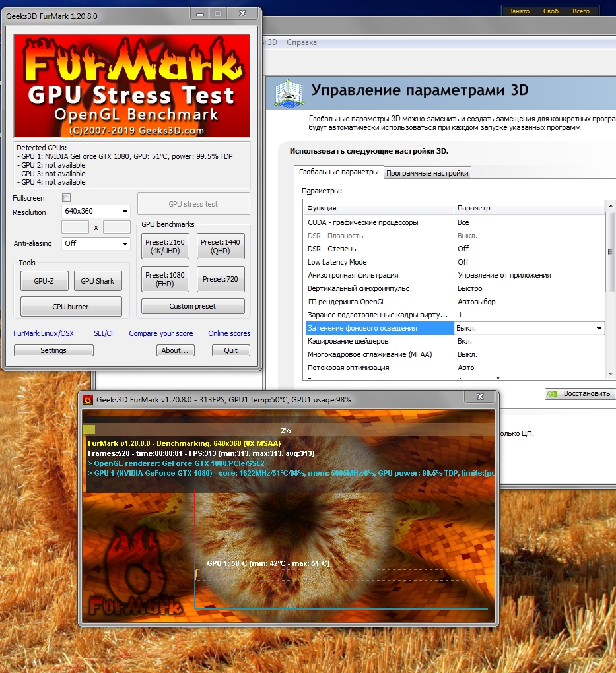This screenshot has height=673, width=616.
Task: Click the Своб. column label
Action: (551, 11)
